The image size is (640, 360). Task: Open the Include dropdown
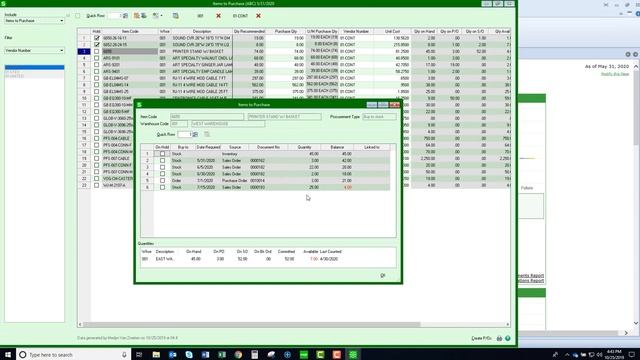click(34, 20)
